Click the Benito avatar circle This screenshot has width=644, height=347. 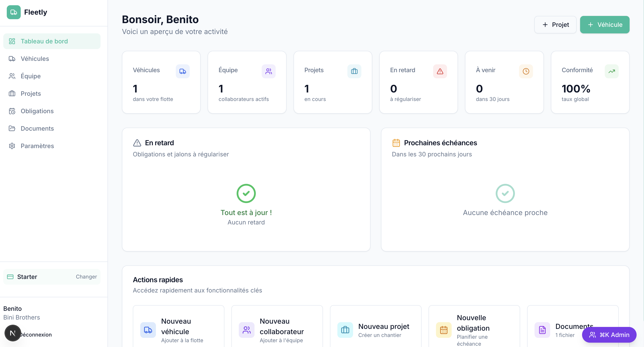[x=12, y=333]
